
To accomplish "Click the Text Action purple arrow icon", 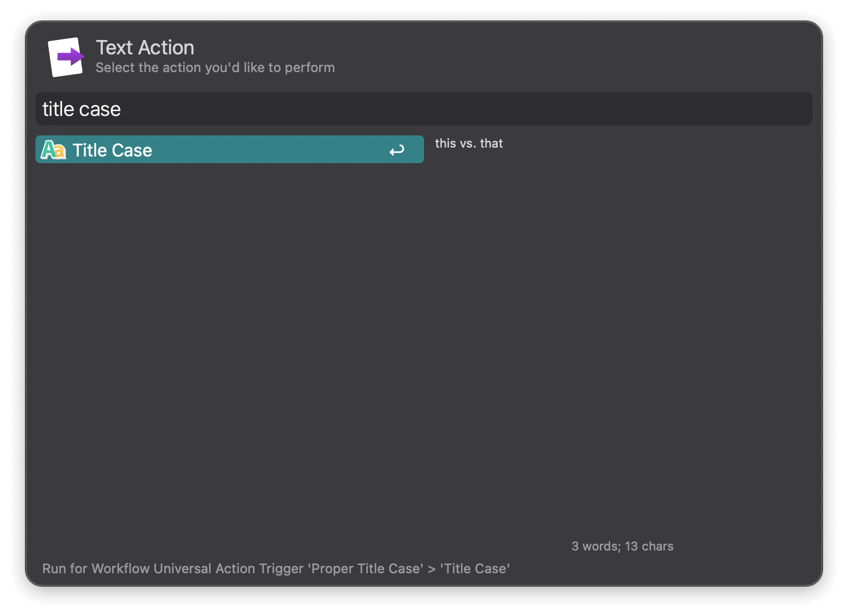I will pyautogui.click(x=66, y=57).
